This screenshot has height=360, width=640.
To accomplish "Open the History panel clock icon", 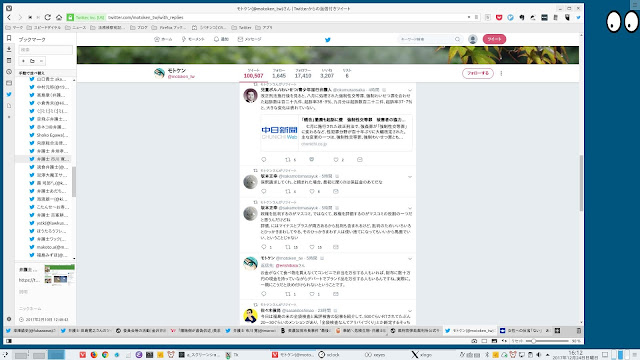I will tap(9, 72).
